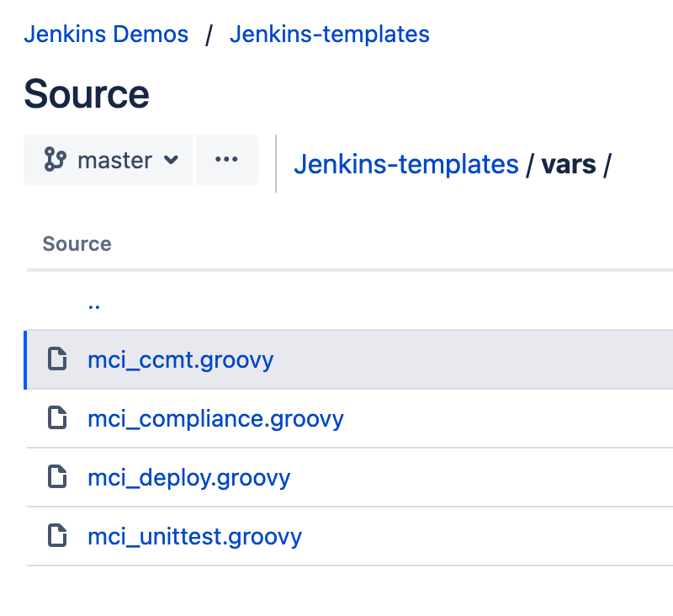Open the three-dots more actions button
This screenshot has width=673, height=616.
point(226,160)
